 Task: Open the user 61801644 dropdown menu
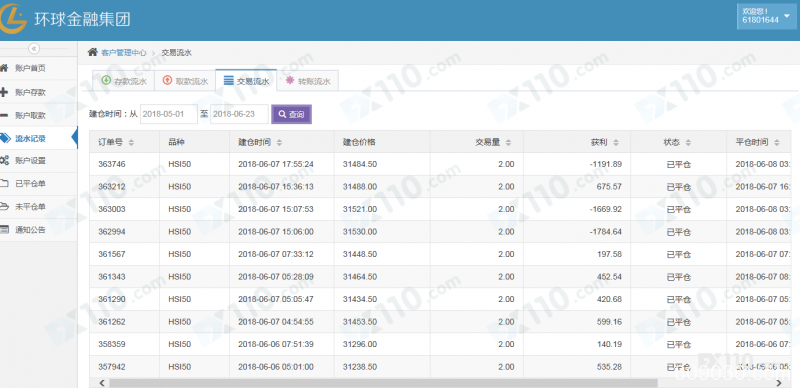click(767, 16)
